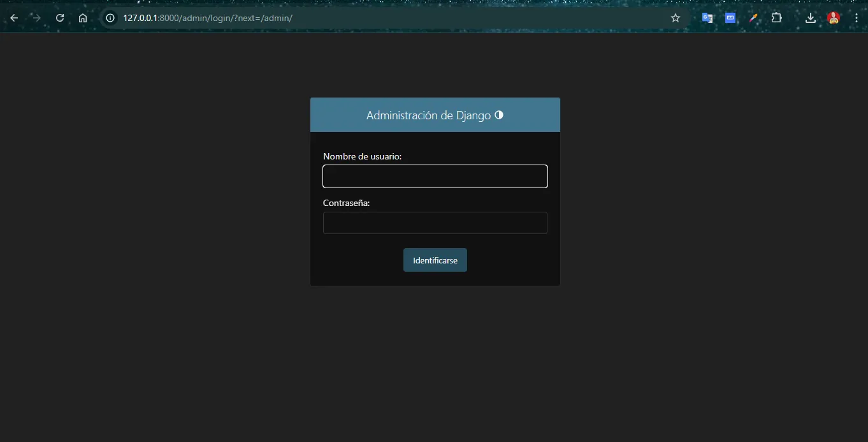Open the Extensions puzzle menu
This screenshot has width=868, height=442.
tap(776, 18)
